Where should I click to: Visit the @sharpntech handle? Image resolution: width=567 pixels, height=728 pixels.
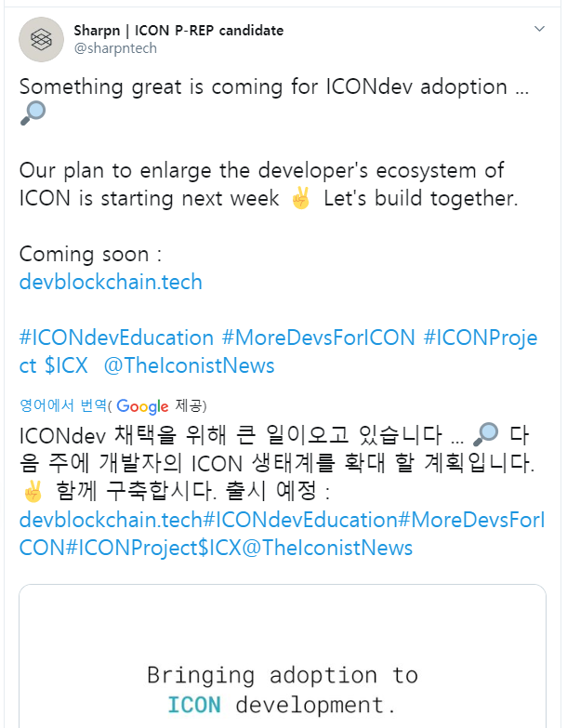point(115,48)
